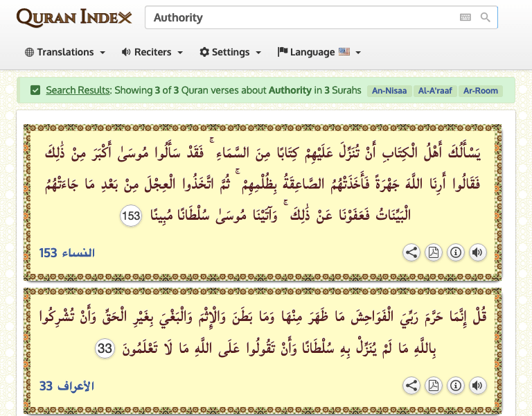Share verse An-Nisaa 153
This screenshot has width=532, height=416.
pyautogui.click(x=411, y=252)
